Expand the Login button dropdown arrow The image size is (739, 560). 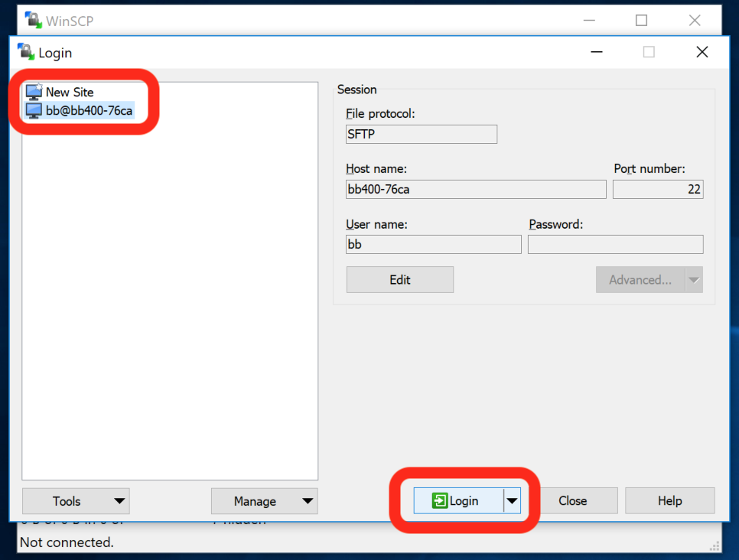click(513, 501)
